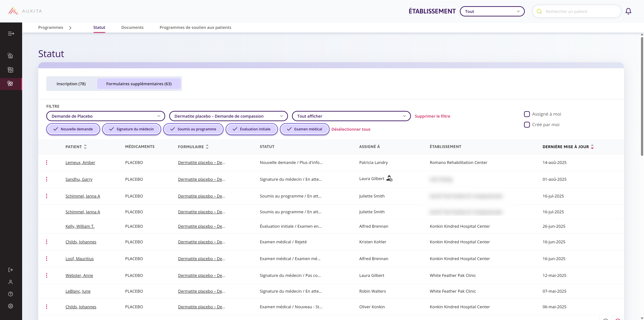Toggle the Soumis au programme filter chip

193,129
